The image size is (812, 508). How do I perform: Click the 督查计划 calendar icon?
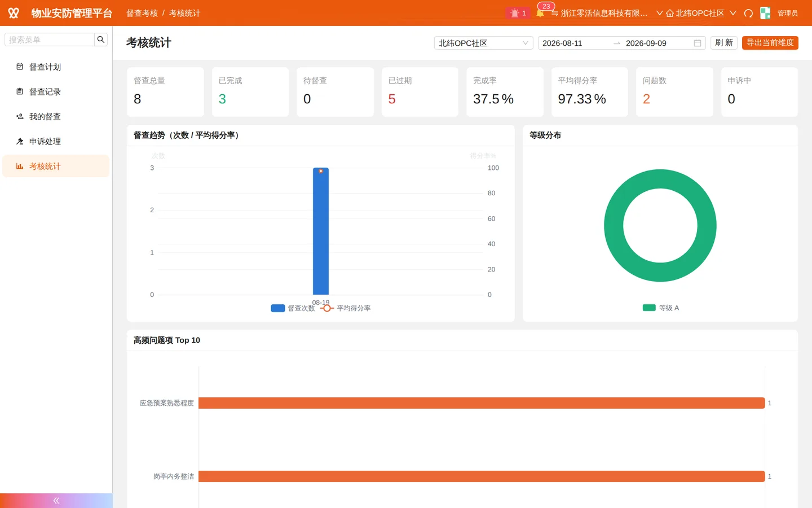(x=20, y=67)
